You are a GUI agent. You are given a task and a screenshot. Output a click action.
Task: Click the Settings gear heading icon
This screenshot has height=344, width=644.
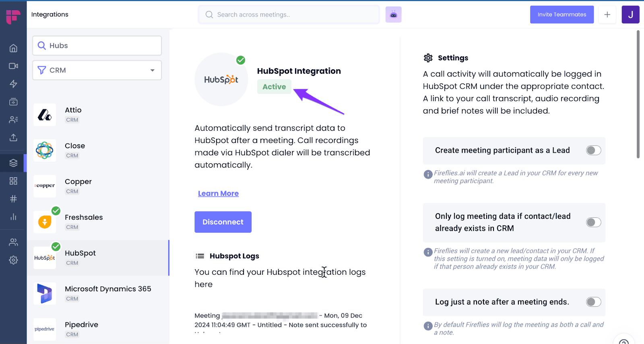point(428,58)
